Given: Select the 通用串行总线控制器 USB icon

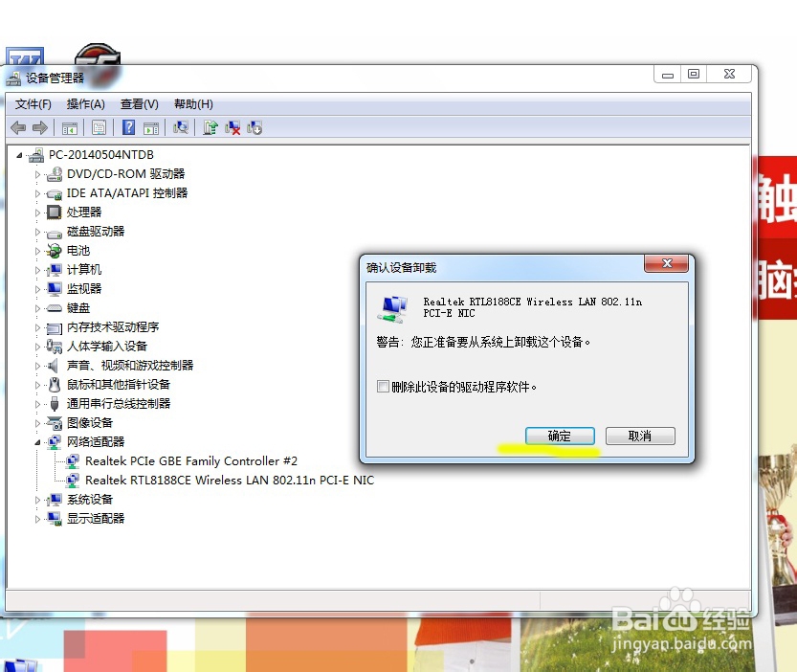Looking at the screenshot, I should [x=55, y=404].
